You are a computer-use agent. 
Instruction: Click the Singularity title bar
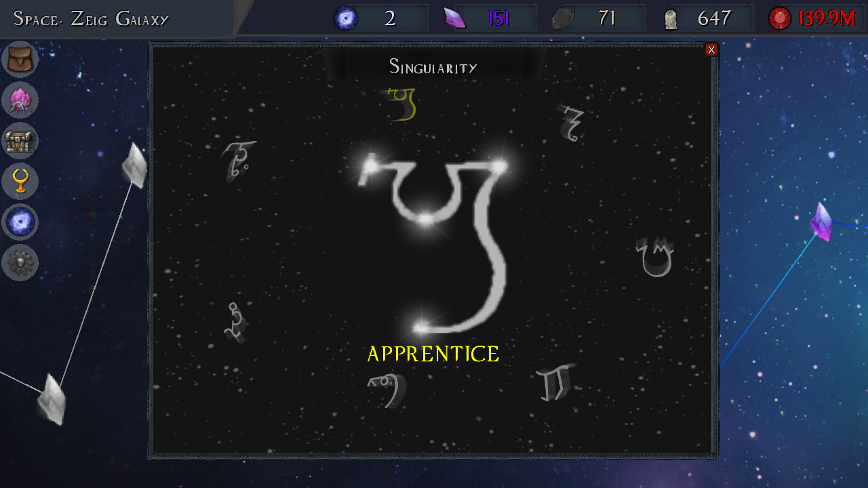coord(433,67)
